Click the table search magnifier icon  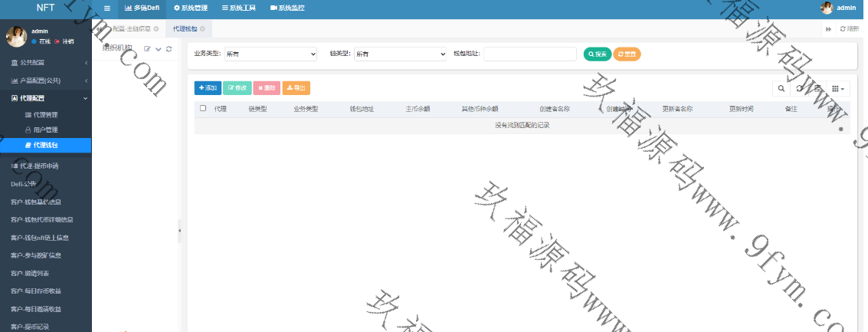pos(781,88)
